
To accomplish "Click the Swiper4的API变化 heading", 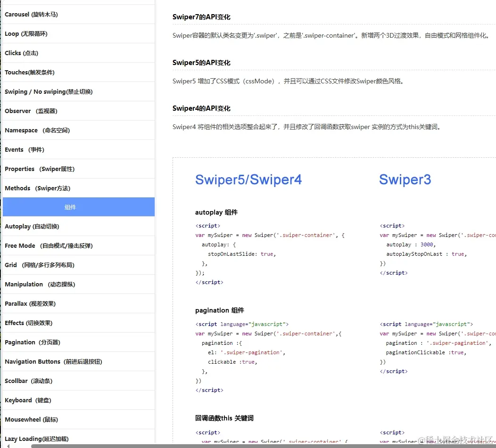I will point(201,108).
